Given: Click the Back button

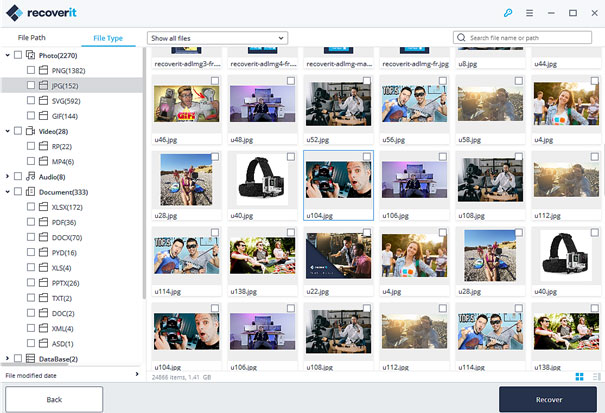Looking at the screenshot, I should click(55, 398).
